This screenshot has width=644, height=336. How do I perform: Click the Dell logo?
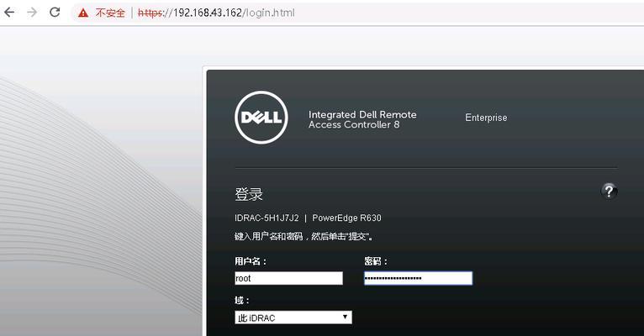pos(261,118)
